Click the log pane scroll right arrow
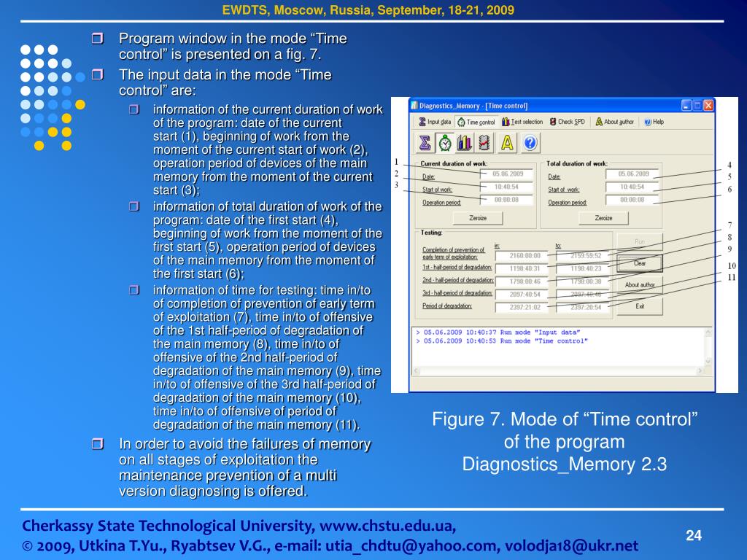Image resolution: width=747 pixels, height=560 pixels. click(x=700, y=370)
